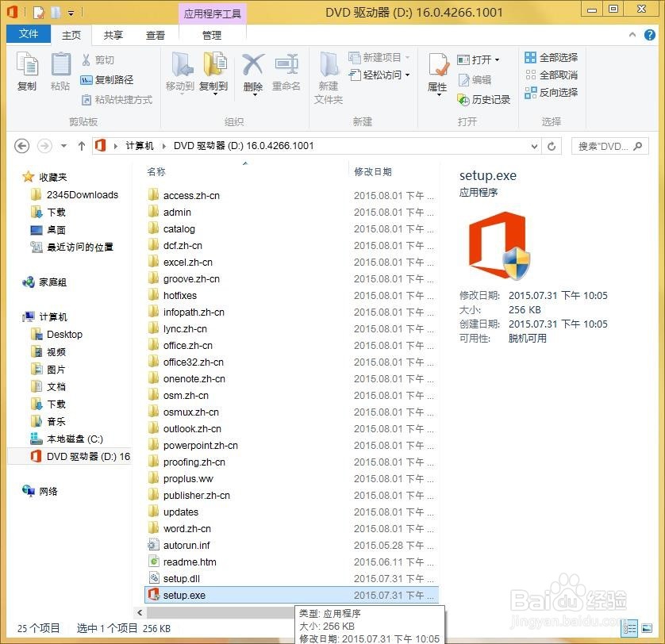Expand the 打开 dropdown arrow
The width and height of the screenshot is (665, 644).
pos(498,57)
